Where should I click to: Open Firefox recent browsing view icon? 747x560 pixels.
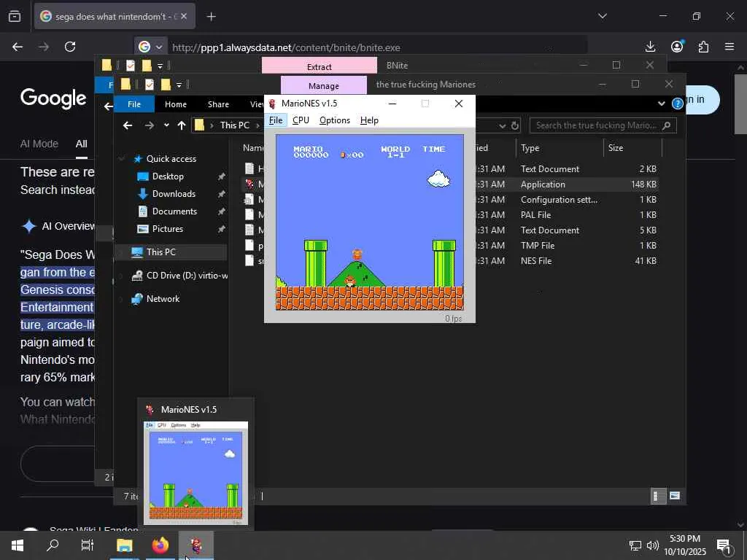click(15, 17)
